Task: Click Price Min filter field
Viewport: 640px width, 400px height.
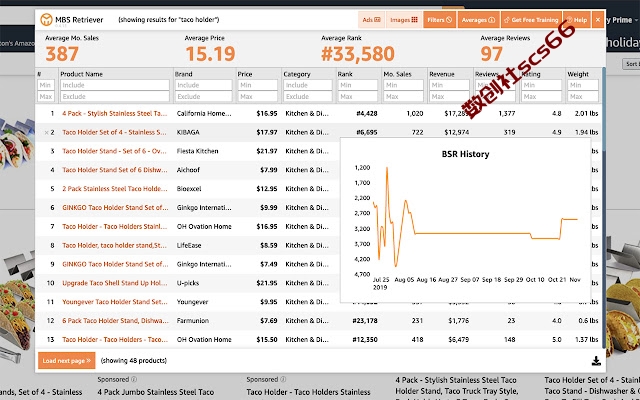Action: tap(258, 85)
